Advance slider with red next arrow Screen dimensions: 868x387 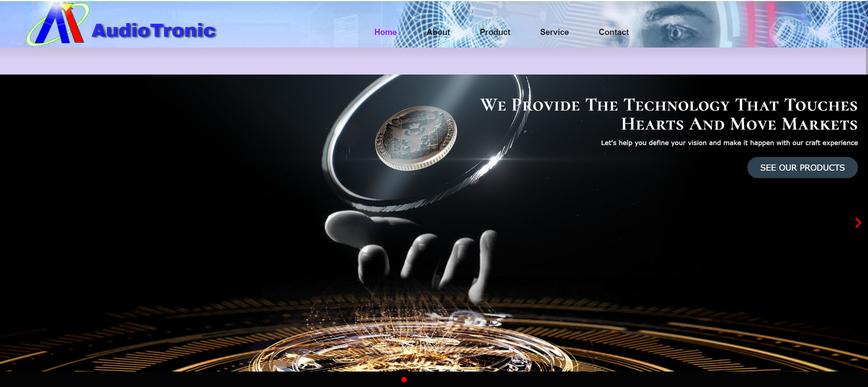coord(858,223)
